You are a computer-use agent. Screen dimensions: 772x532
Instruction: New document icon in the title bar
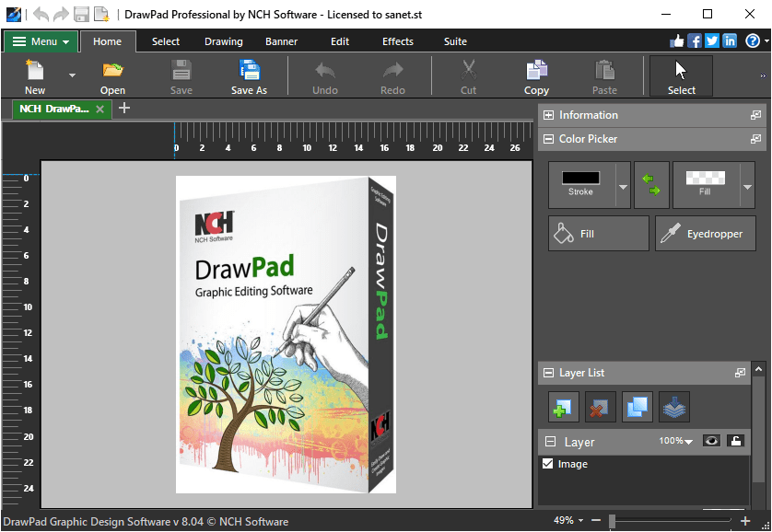pos(101,14)
